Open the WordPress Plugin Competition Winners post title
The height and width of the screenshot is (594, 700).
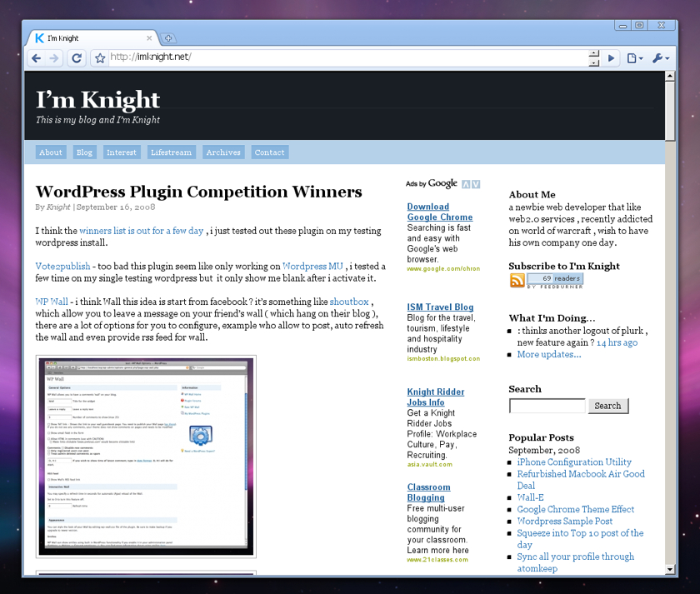click(198, 192)
